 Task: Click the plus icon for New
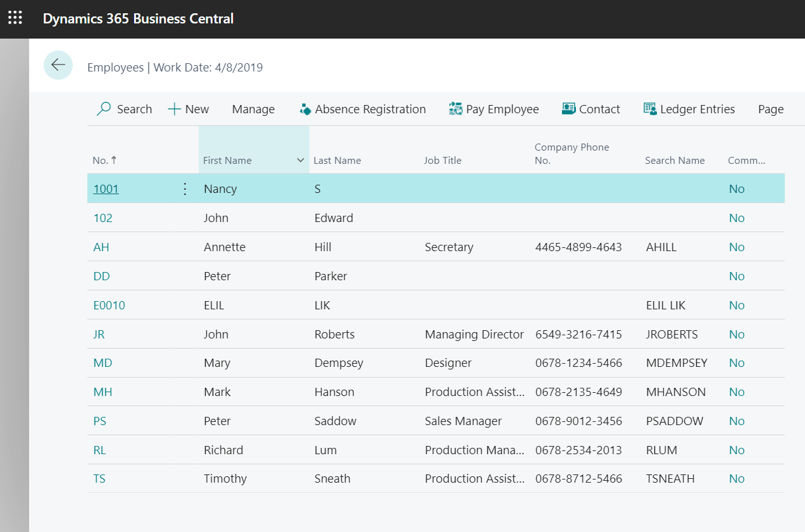[x=175, y=109]
